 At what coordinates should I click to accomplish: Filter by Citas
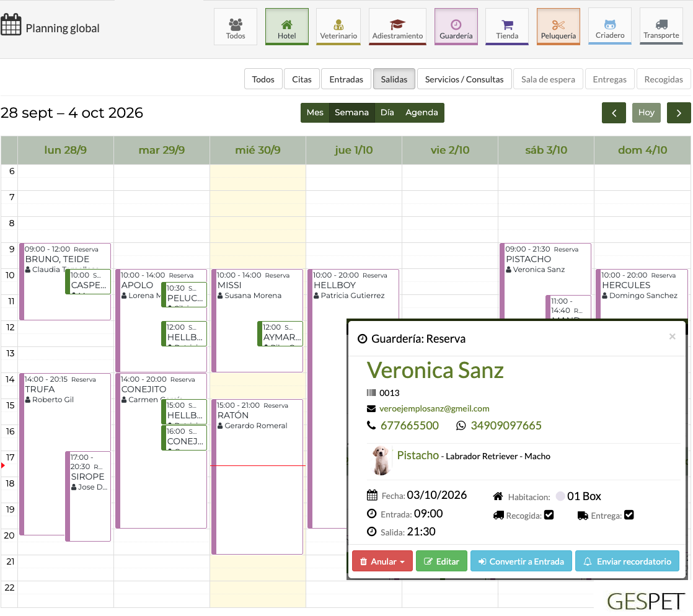click(302, 79)
